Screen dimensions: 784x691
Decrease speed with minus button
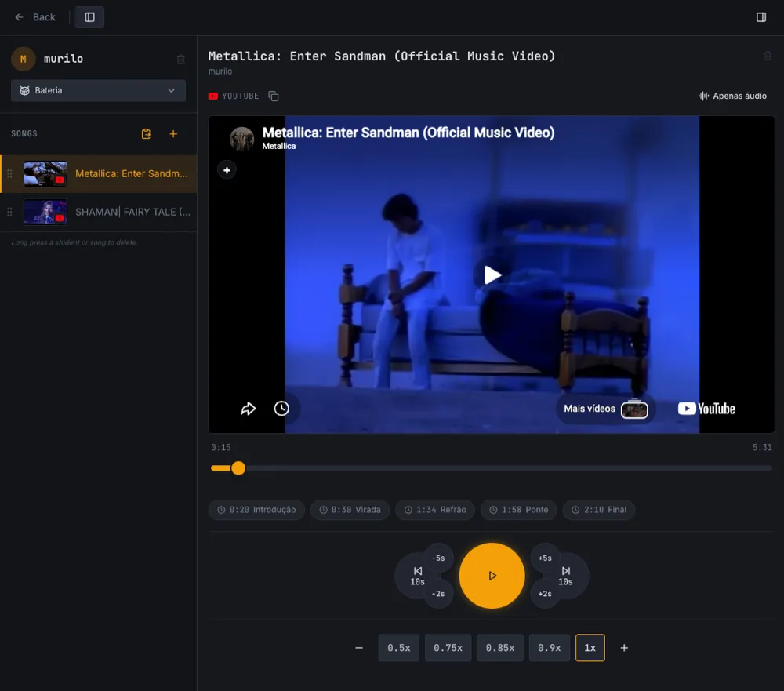pos(359,648)
